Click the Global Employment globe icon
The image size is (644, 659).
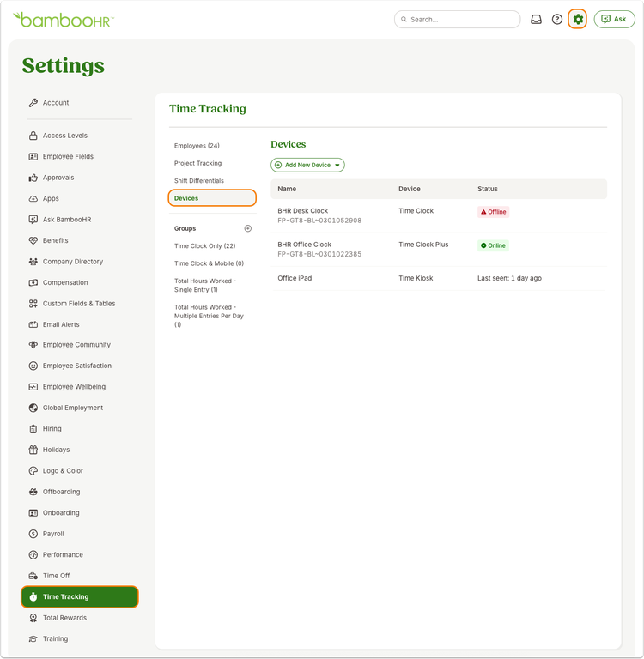pos(33,408)
